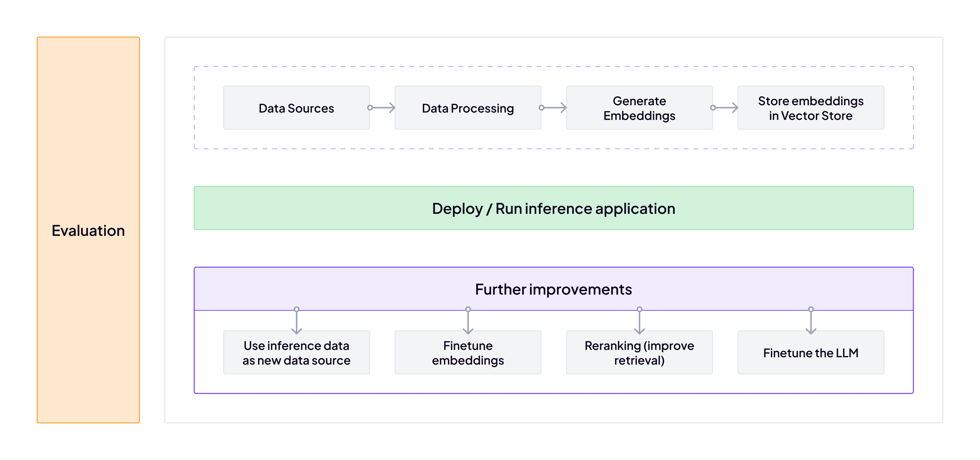The image size is (980, 460).
Task: Click Use inference data as new data source
Action: pos(296,352)
